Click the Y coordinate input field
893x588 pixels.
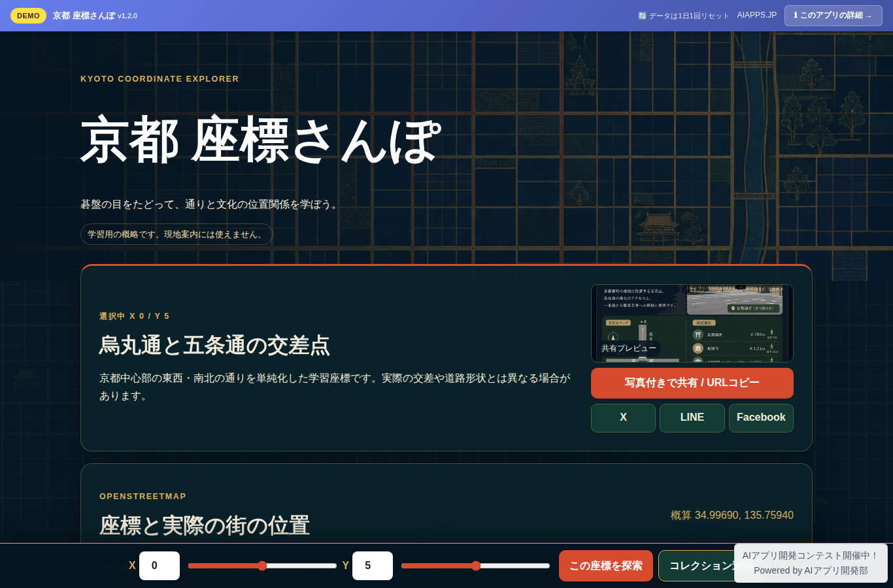373,566
